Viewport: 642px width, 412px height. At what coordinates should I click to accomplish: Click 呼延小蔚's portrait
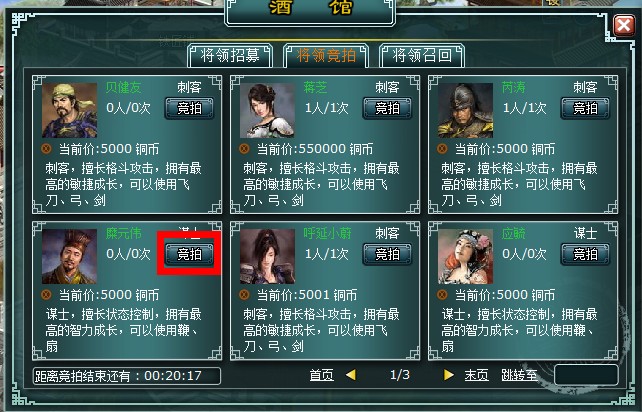tap(267, 256)
